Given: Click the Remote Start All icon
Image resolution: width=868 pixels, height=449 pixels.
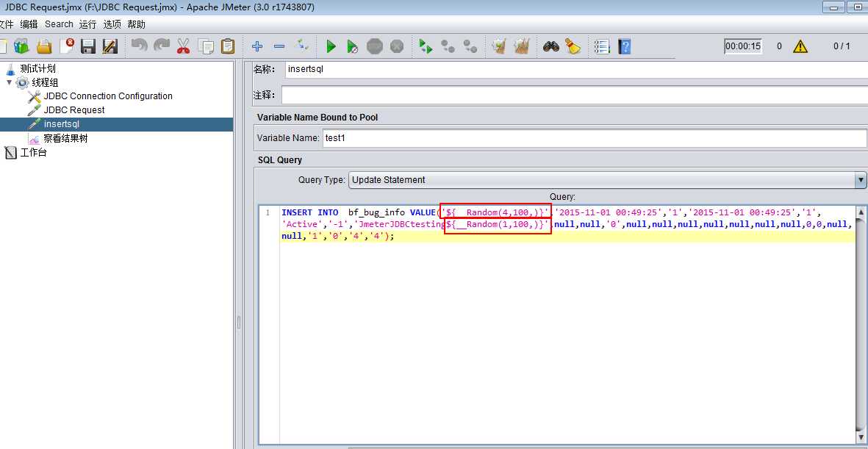Looking at the screenshot, I should click(x=426, y=46).
